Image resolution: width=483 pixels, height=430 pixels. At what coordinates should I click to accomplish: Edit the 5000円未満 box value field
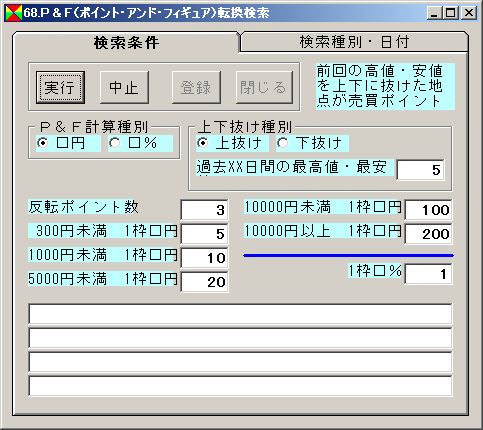tap(204, 282)
